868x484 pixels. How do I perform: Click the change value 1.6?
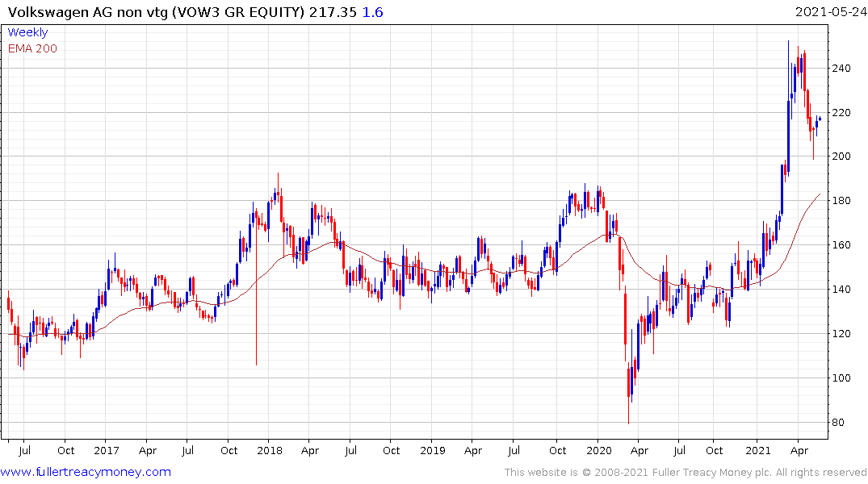coord(372,12)
